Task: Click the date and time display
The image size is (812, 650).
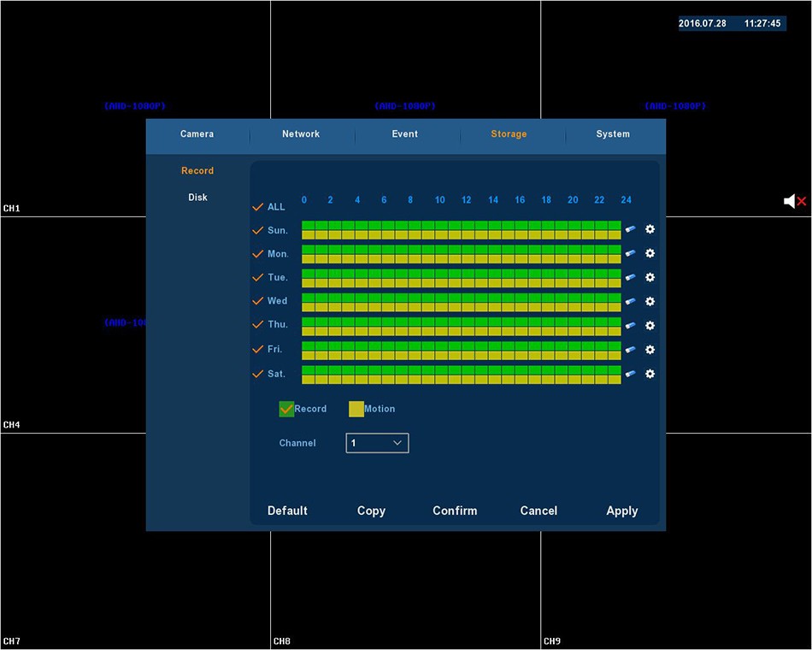Action: click(732, 24)
